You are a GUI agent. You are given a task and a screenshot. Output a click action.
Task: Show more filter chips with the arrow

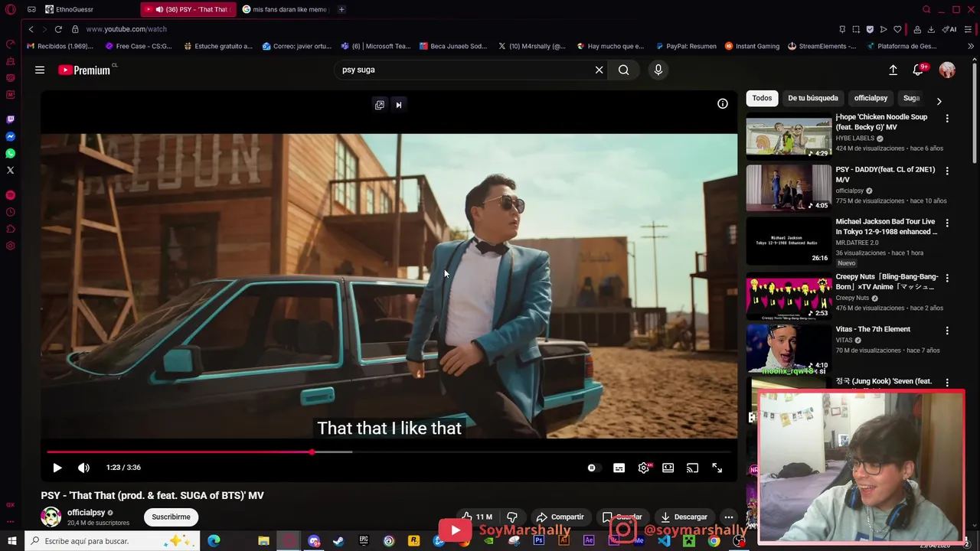coord(939,101)
